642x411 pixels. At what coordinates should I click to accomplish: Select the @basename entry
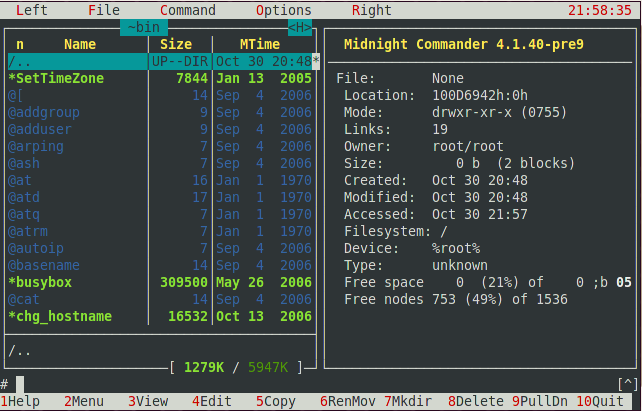click(162, 265)
